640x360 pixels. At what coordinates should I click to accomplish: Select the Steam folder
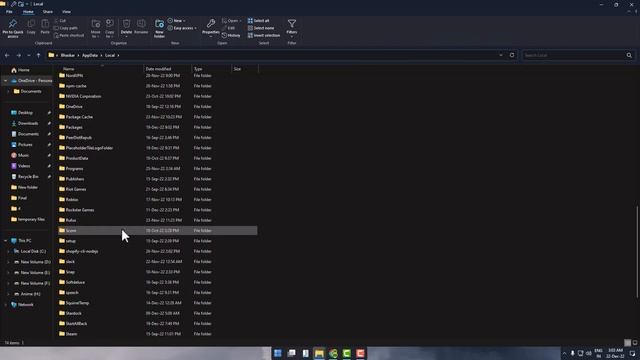(71, 334)
